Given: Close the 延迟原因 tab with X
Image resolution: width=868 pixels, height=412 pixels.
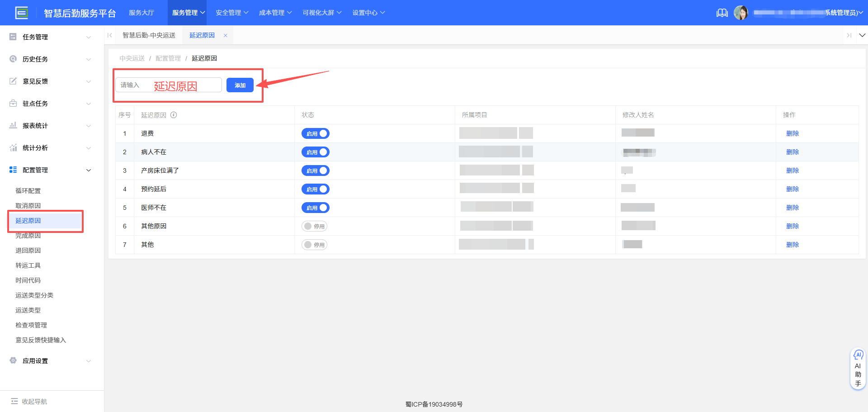Looking at the screenshot, I should click(225, 35).
